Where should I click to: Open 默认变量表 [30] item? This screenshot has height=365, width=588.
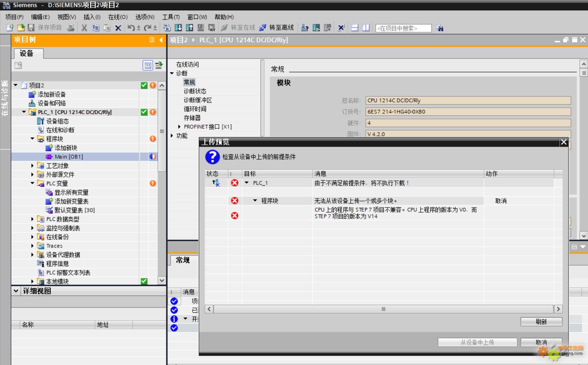pos(74,210)
